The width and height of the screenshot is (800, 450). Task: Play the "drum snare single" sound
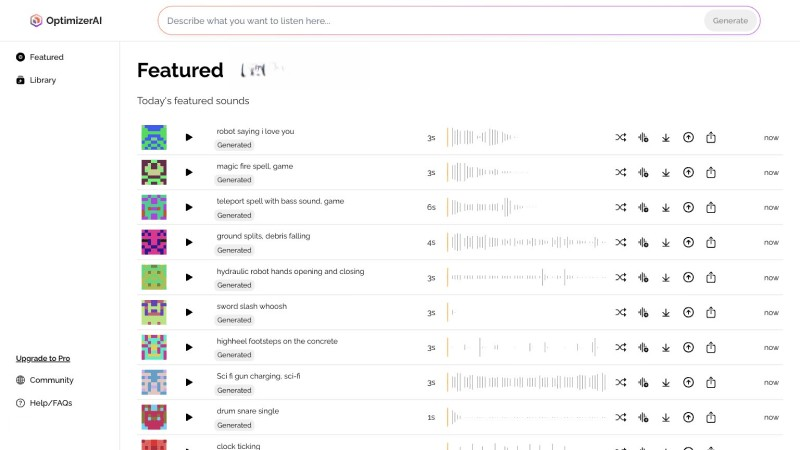click(x=189, y=417)
